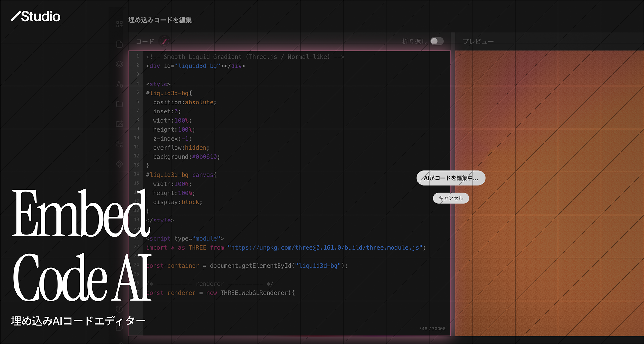Viewport: 644px width, 344px height.
Task: Click the 埋め込みAIコードエディター subtitle
Action: point(78,321)
